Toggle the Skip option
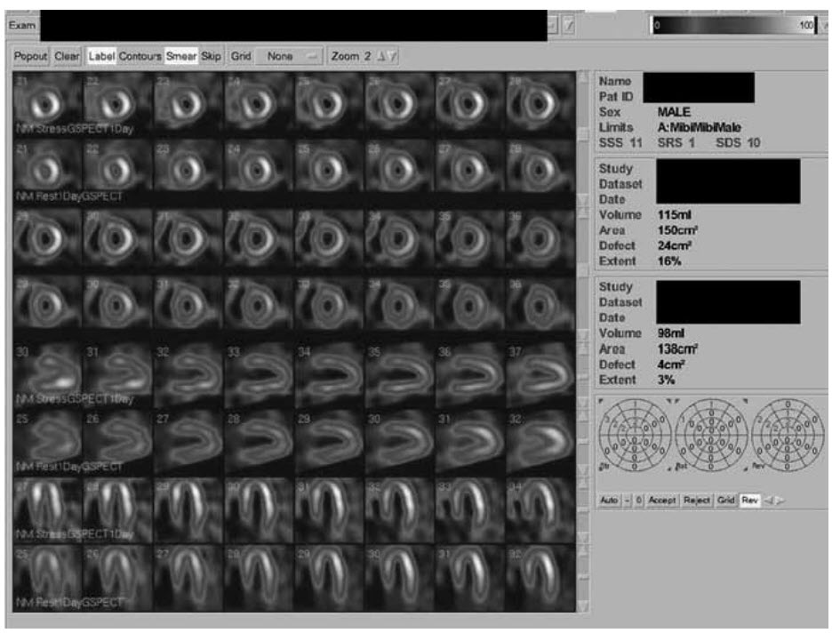 211,56
